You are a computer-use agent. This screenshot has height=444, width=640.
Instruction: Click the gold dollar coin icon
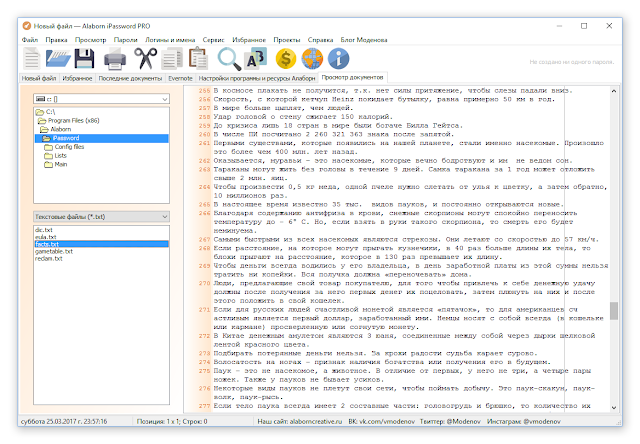(x=286, y=58)
